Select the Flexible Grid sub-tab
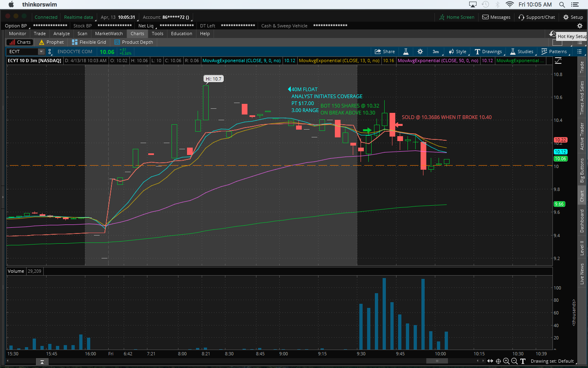The height and width of the screenshot is (368, 588). [89, 42]
